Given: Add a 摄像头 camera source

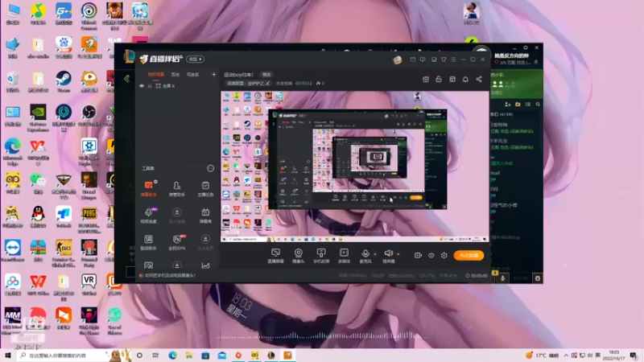Looking at the screenshot, I should tap(298, 255).
